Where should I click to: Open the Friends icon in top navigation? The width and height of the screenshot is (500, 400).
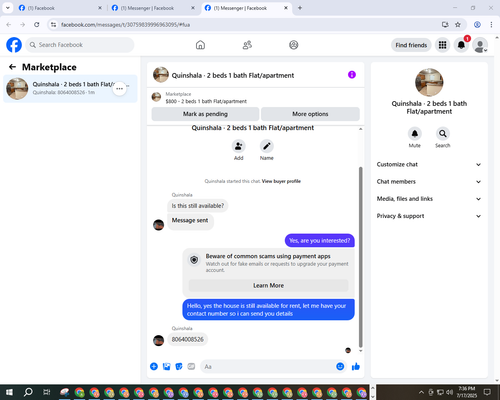tap(247, 45)
